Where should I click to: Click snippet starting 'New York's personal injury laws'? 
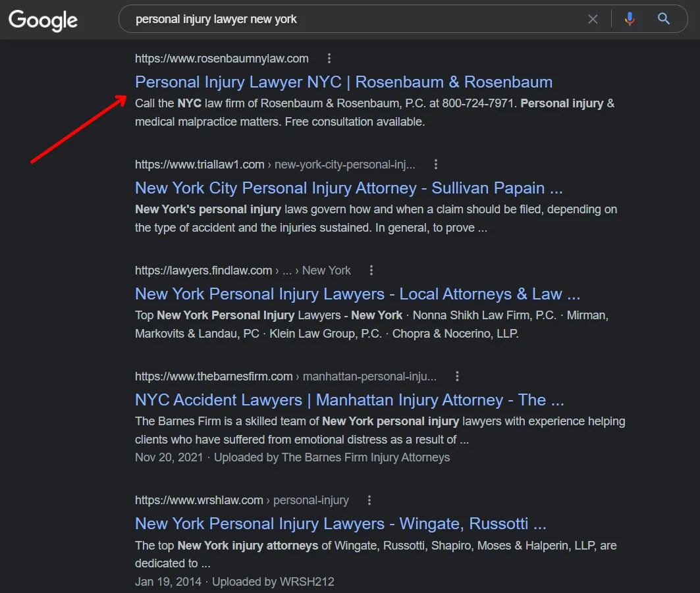click(376, 219)
